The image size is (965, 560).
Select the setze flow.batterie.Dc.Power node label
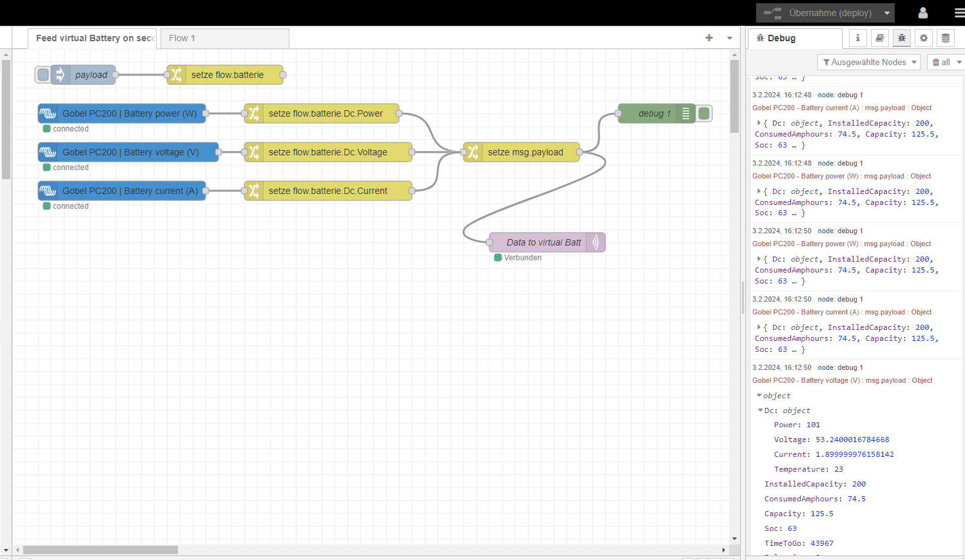pos(326,113)
